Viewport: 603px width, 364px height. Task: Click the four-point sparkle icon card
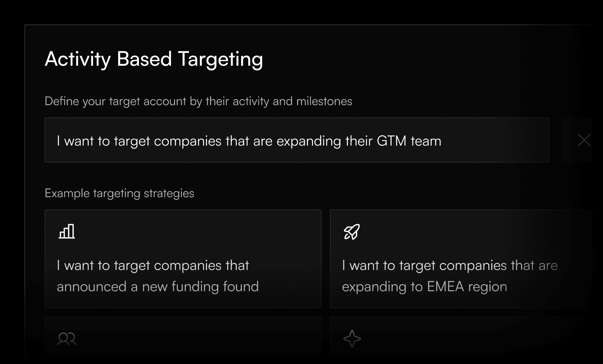tap(352, 339)
